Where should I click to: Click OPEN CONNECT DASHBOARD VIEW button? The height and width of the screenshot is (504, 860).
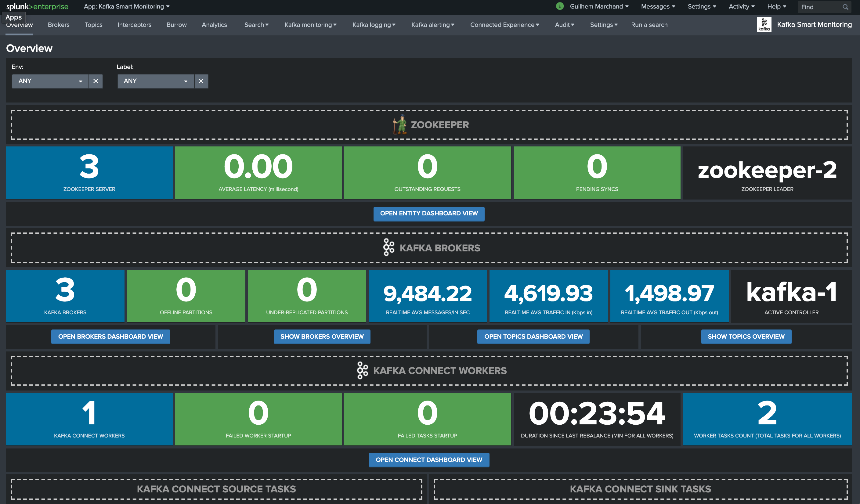point(429,460)
